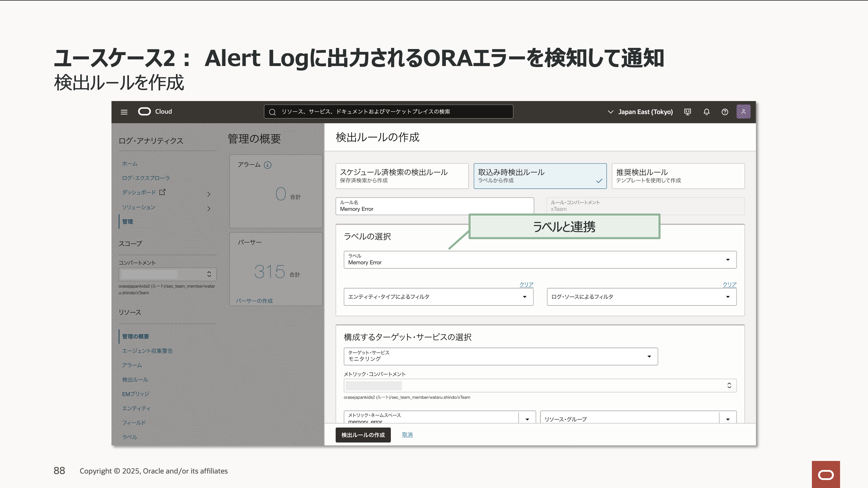868x488 pixels.
Task: Open the help question mark icon
Action: point(725,112)
